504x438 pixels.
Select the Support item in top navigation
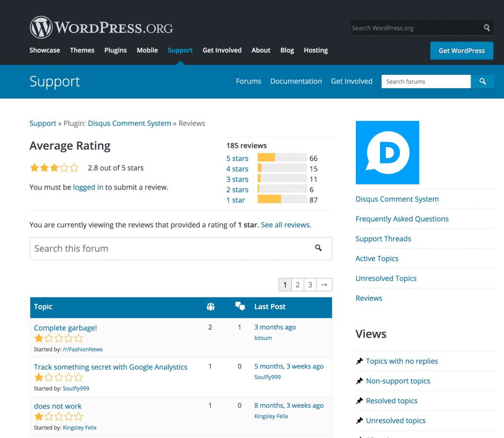tap(180, 50)
